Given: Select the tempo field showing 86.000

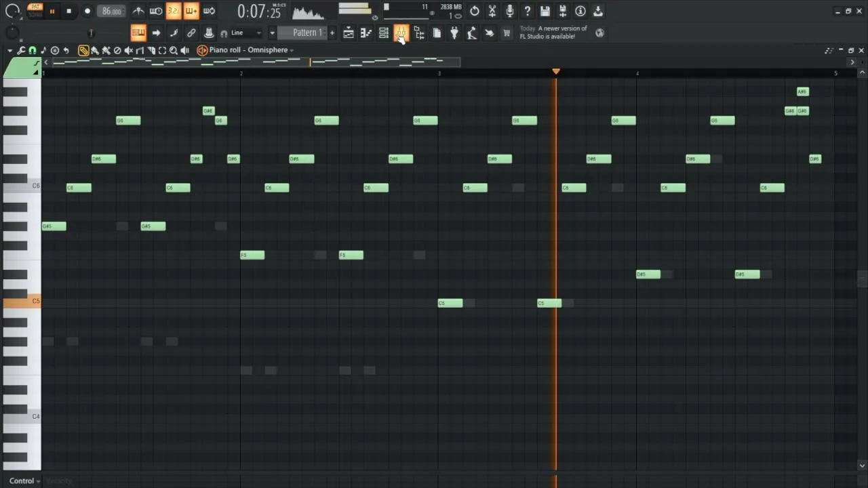Looking at the screenshot, I should (x=111, y=12).
